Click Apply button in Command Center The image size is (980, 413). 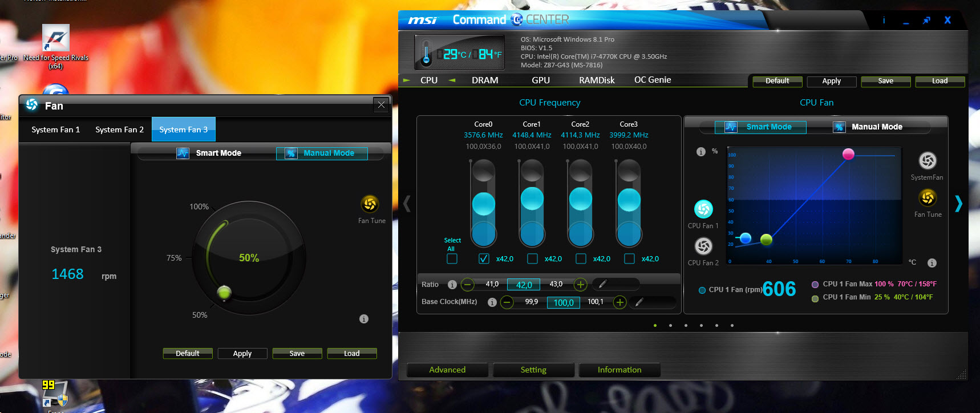(x=832, y=81)
